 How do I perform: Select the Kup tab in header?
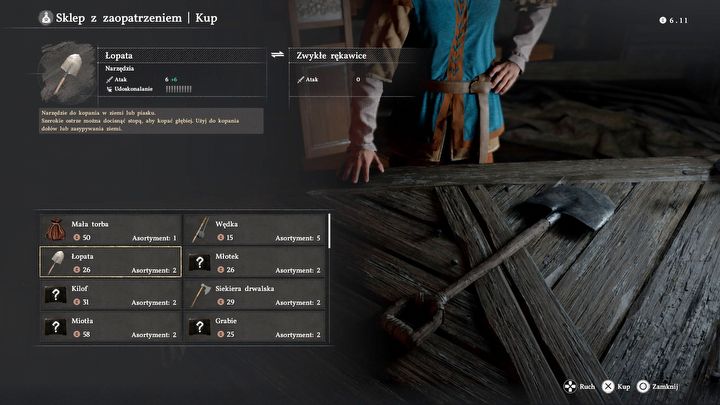coord(206,18)
